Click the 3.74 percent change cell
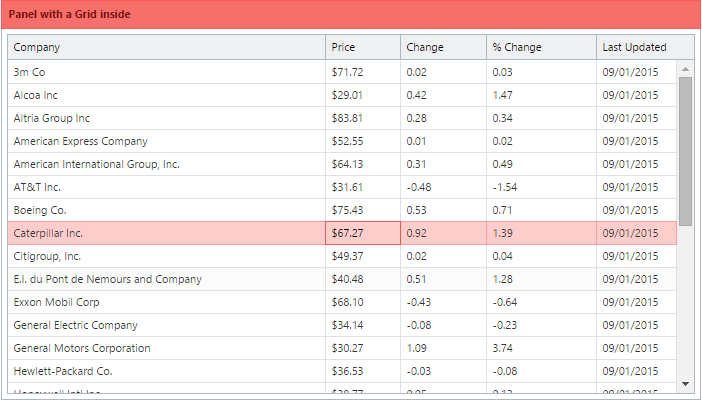This screenshot has width=702, height=400. 542,348
